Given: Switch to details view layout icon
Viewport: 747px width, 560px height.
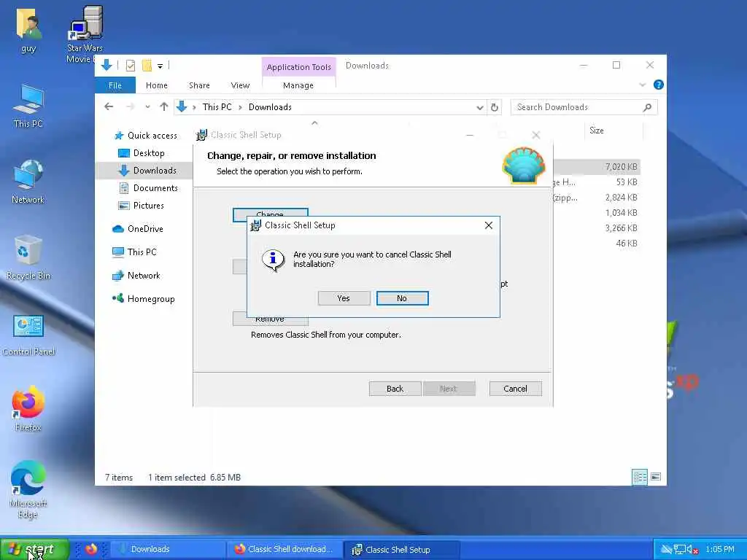Looking at the screenshot, I should pyautogui.click(x=639, y=477).
